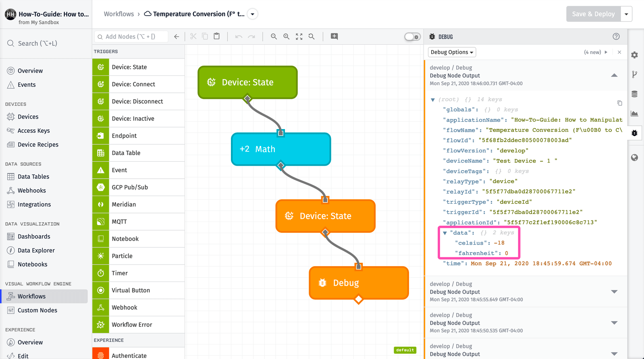Click the copy icon in workflow toolbar
The image size is (644, 359).
(205, 36)
